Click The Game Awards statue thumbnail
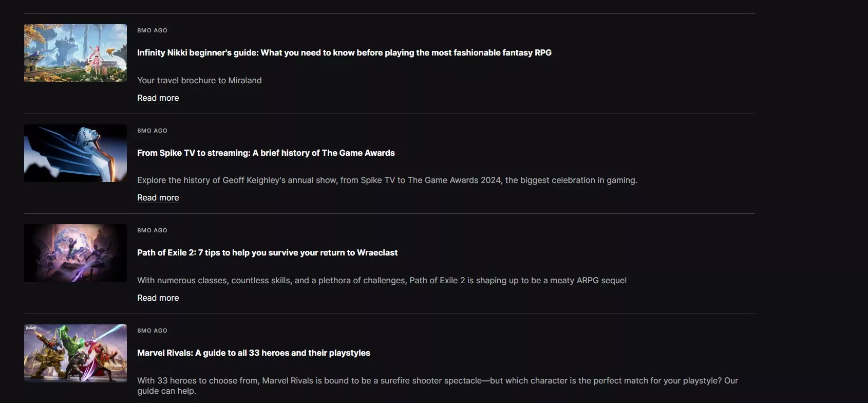This screenshot has height=403, width=868. click(x=75, y=153)
